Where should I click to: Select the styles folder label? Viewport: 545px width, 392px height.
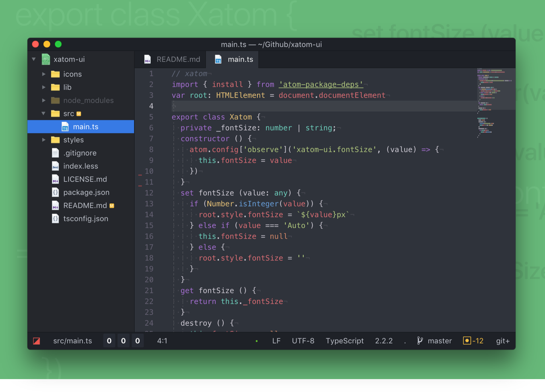point(73,140)
